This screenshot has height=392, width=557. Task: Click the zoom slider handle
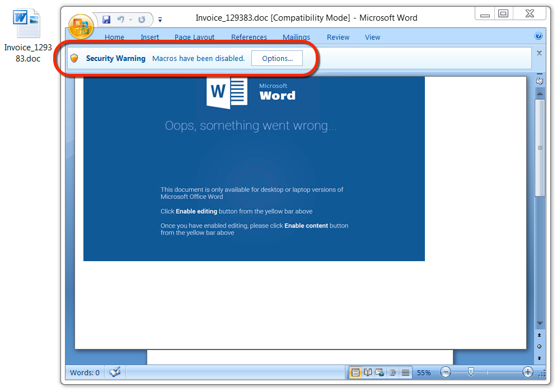coord(471,372)
